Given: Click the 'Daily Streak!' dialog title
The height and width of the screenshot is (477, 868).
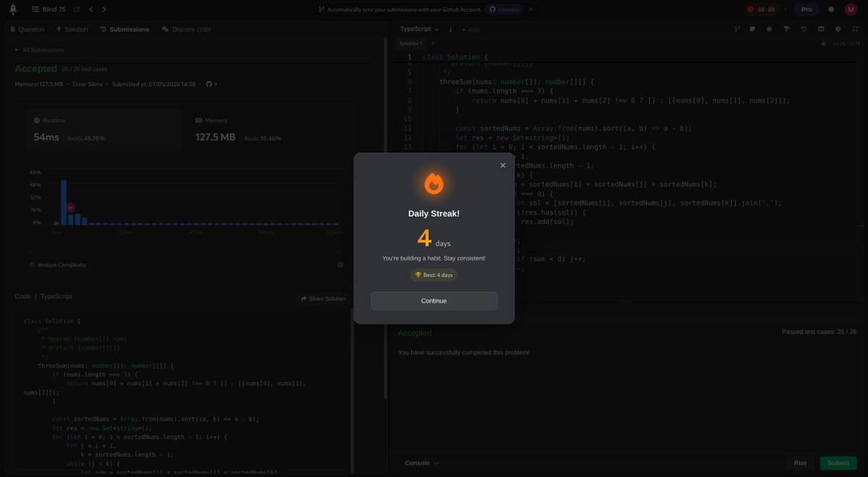Looking at the screenshot, I should [x=434, y=214].
